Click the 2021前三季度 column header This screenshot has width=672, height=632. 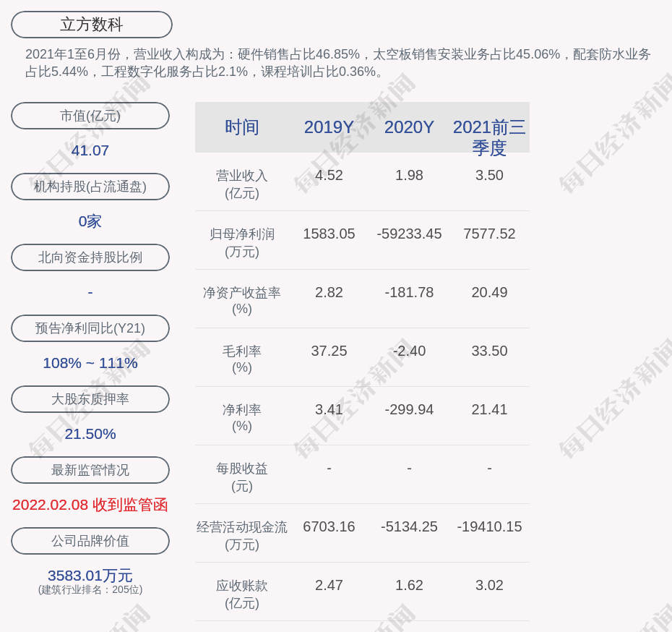click(489, 137)
